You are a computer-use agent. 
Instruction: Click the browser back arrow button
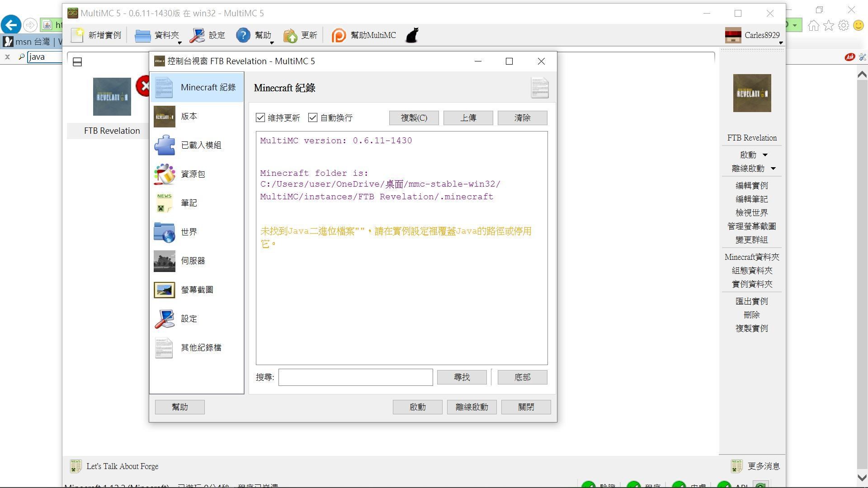pos(11,24)
